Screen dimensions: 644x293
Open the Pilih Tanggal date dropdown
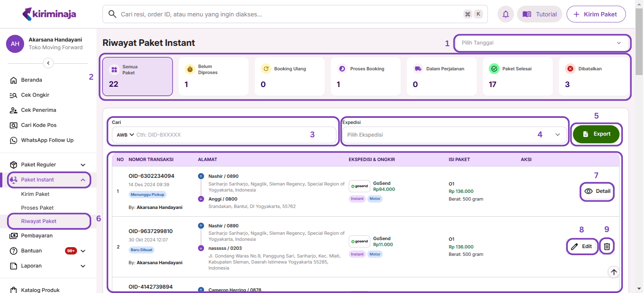[541, 43]
